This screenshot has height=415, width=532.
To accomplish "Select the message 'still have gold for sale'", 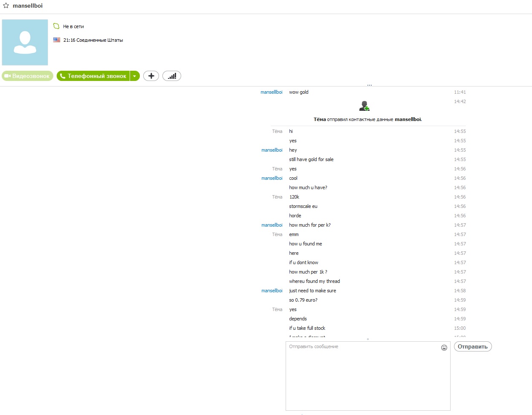I will 311,159.
